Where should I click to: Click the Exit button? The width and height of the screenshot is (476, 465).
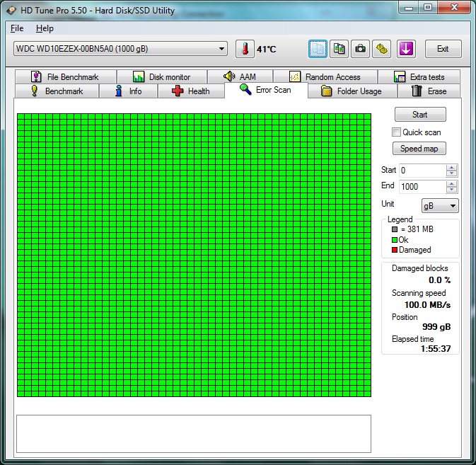[443, 49]
